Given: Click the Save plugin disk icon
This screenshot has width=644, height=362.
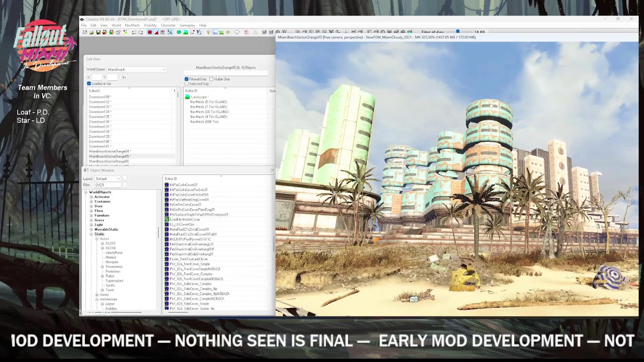Looking at the screenshot, I should 98,32.
